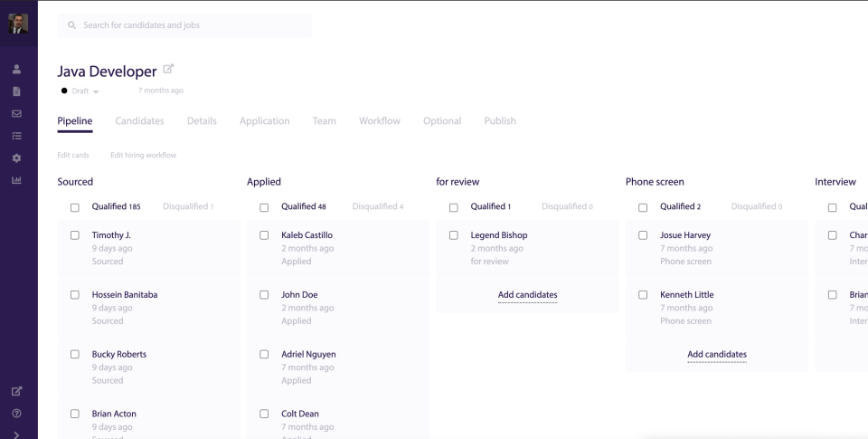
Task: Show Disqualified candidates in Applied column
Action: click(377, 206)
